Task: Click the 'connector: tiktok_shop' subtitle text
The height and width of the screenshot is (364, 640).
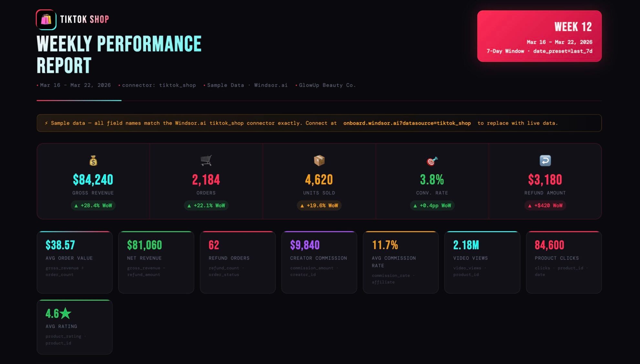Action: [159, 85]
